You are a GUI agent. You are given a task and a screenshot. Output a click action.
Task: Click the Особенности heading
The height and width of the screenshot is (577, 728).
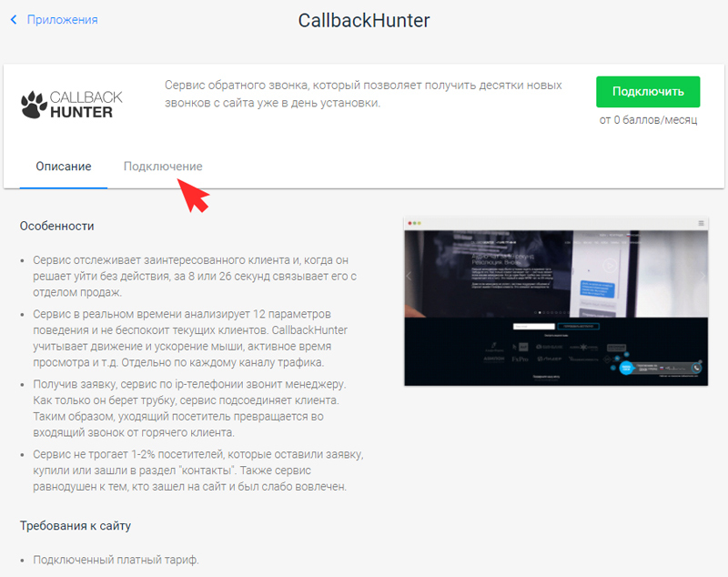tap(56, 226)
